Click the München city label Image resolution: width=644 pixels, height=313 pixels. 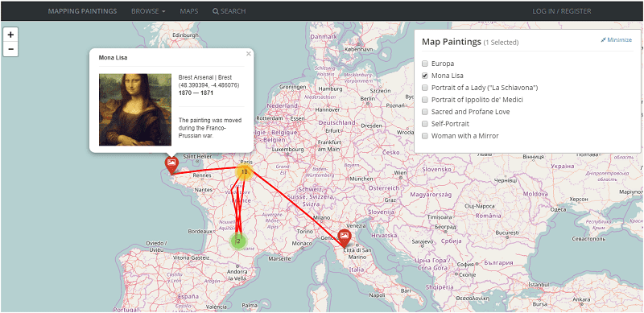[x=361, y=179]
